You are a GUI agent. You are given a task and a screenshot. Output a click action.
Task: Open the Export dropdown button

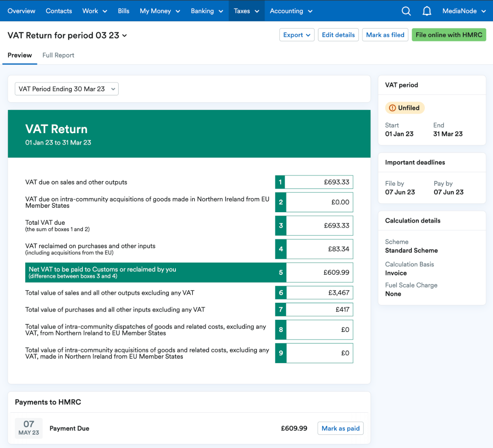[297, 35]
